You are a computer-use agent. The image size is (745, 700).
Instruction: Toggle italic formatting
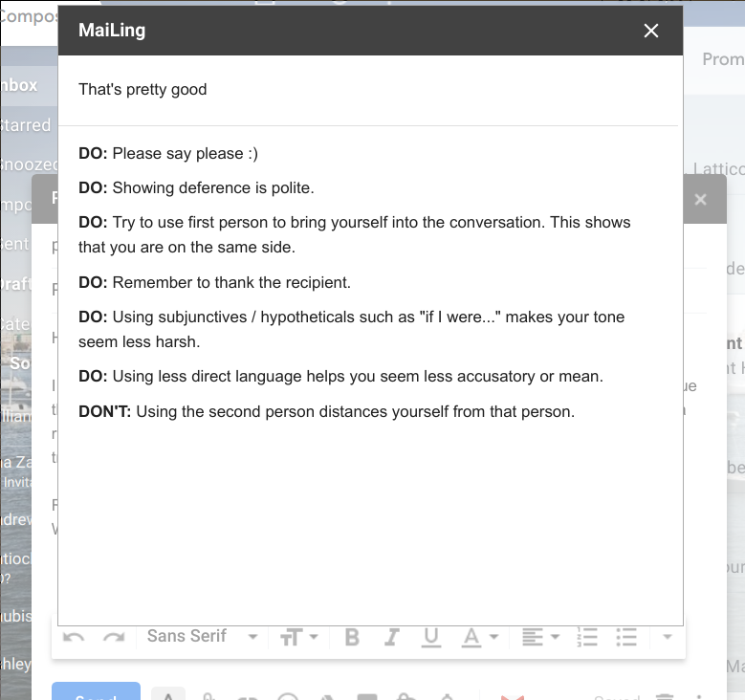[x=391, y=637]
